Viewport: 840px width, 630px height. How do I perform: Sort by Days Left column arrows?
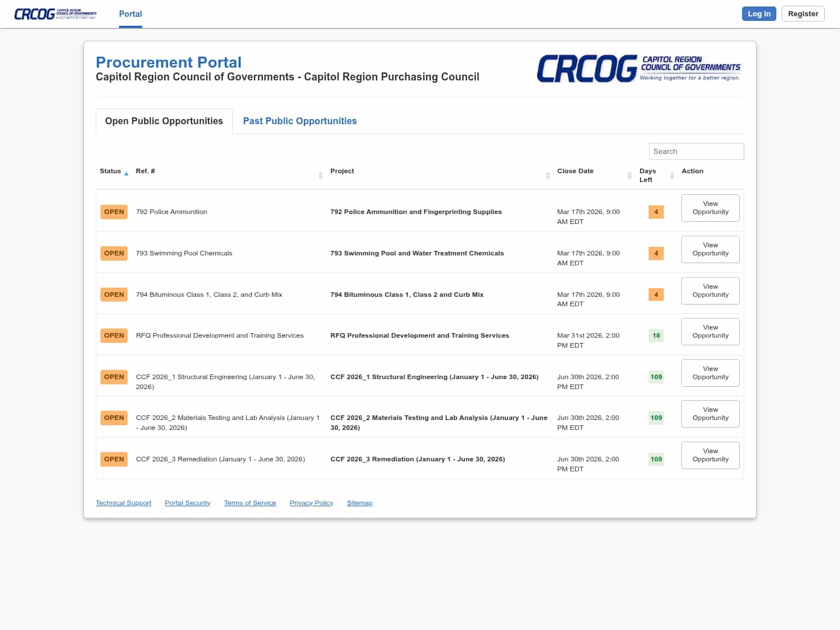click(x=672, y=176)
